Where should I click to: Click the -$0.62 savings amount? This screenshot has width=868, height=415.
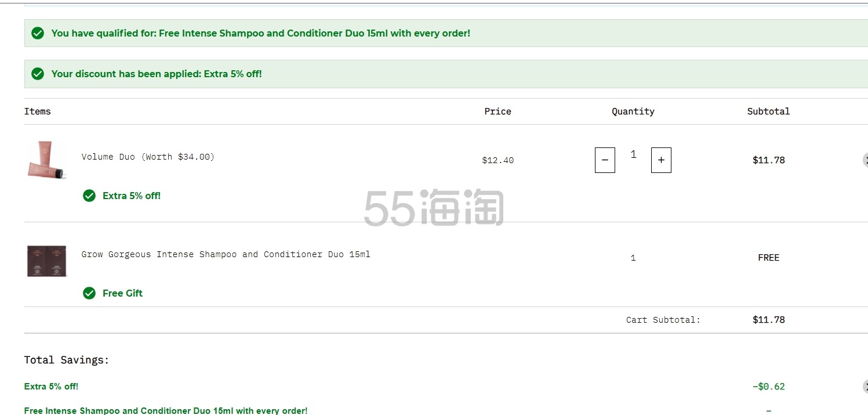[769, 387]
